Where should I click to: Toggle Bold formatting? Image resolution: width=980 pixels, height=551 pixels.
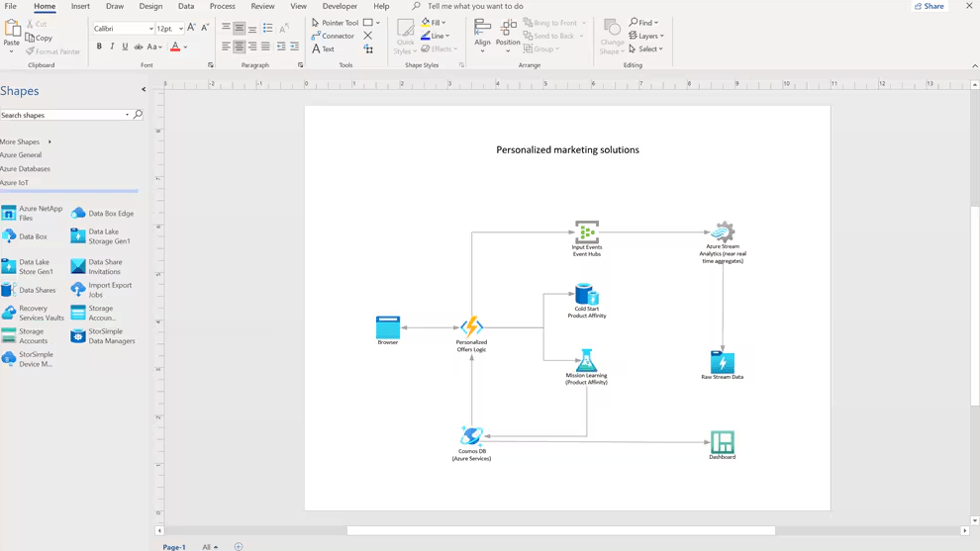[99, 46]
